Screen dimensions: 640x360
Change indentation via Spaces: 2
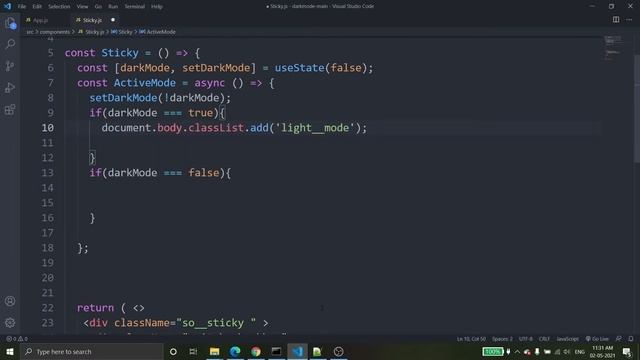coord(502,339)
